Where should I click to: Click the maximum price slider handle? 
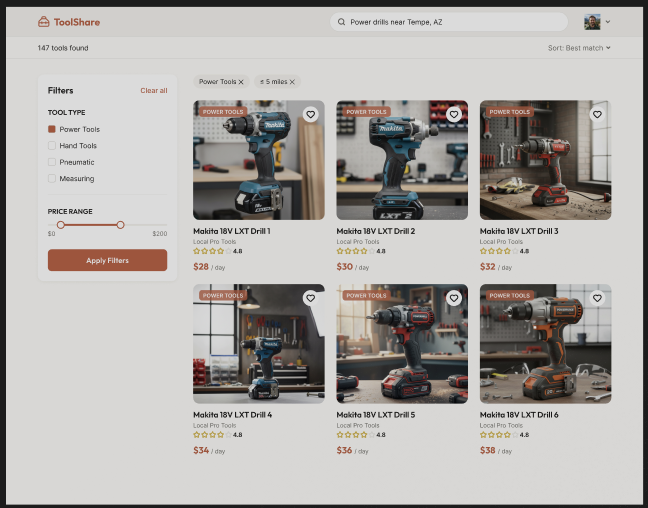(120, 225)
